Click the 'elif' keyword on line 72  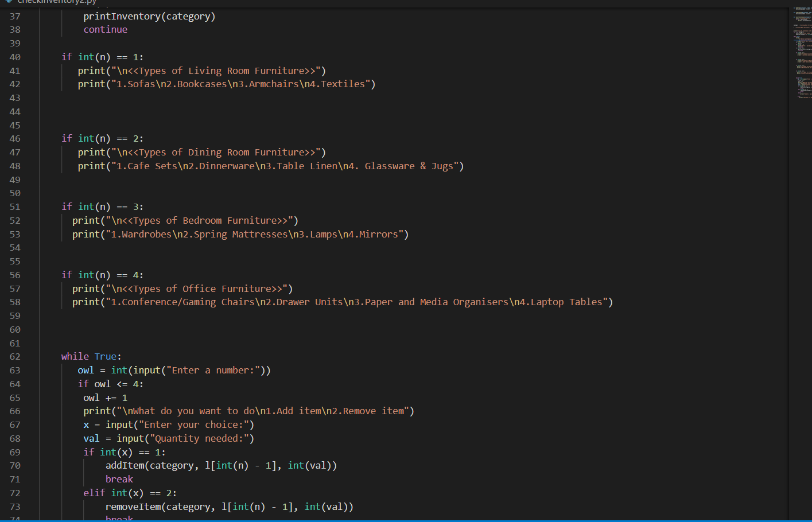[x=94, y=492]
